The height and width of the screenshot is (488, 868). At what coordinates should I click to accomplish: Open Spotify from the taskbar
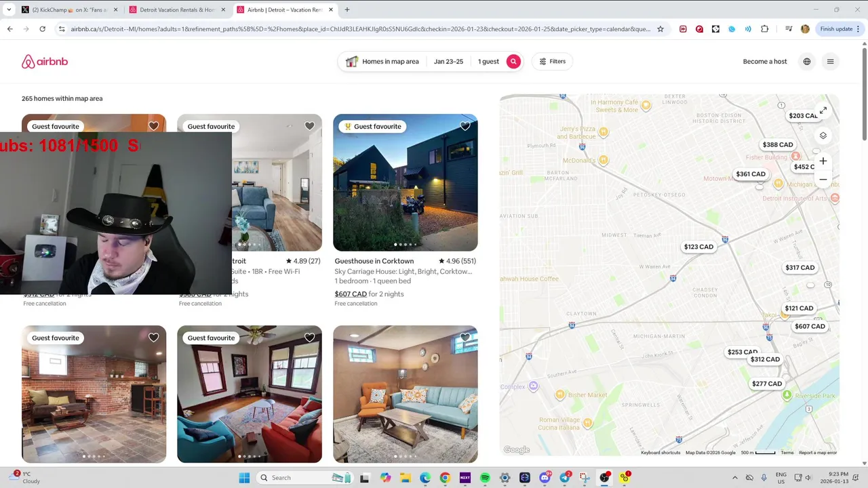coord(485,478)
